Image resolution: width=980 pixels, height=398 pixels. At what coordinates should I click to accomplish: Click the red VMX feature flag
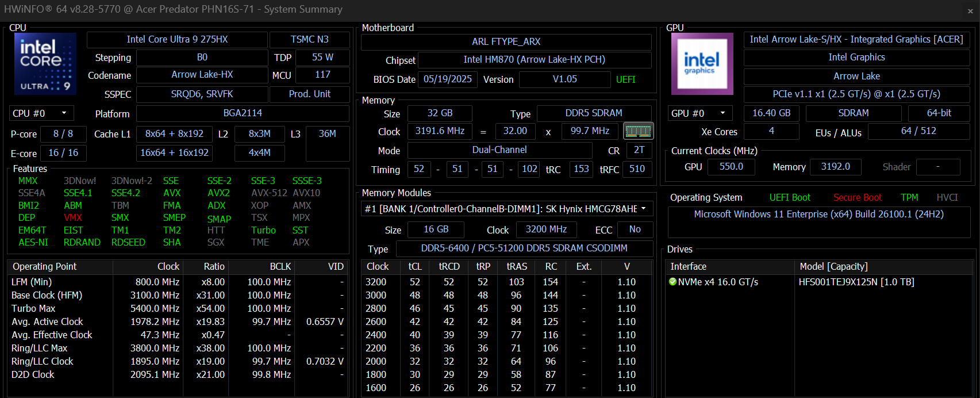(73, 218)
